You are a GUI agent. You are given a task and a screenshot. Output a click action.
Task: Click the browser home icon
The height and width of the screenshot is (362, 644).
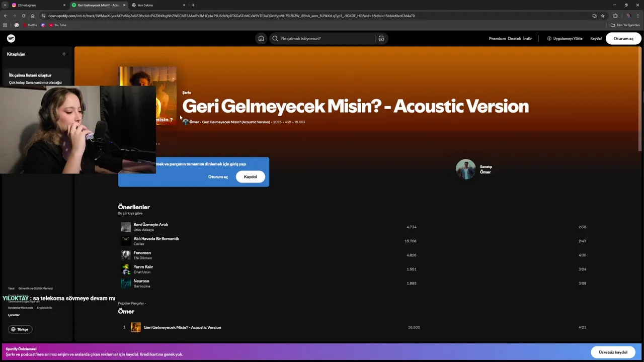click(x=33, y=16)
